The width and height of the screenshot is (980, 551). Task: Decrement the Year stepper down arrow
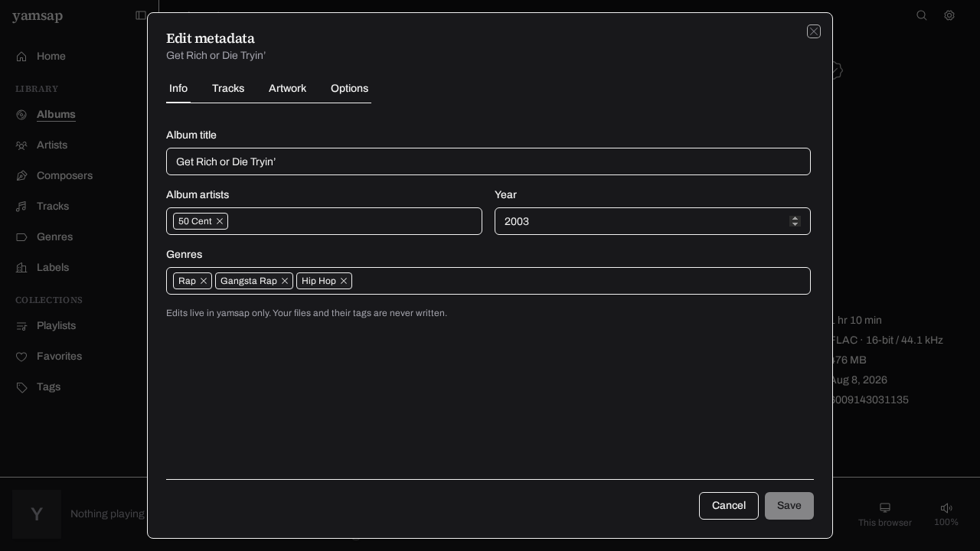click(x=795, y=224)
